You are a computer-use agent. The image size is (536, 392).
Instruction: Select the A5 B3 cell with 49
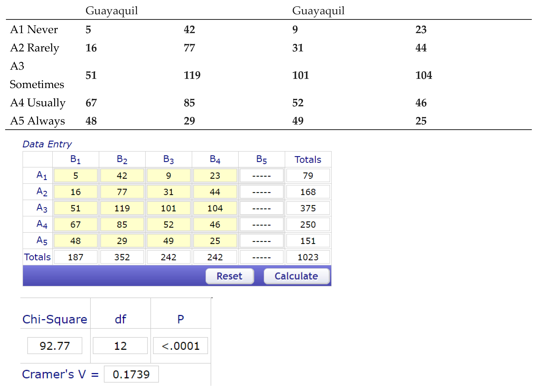(x=168, y=241)
